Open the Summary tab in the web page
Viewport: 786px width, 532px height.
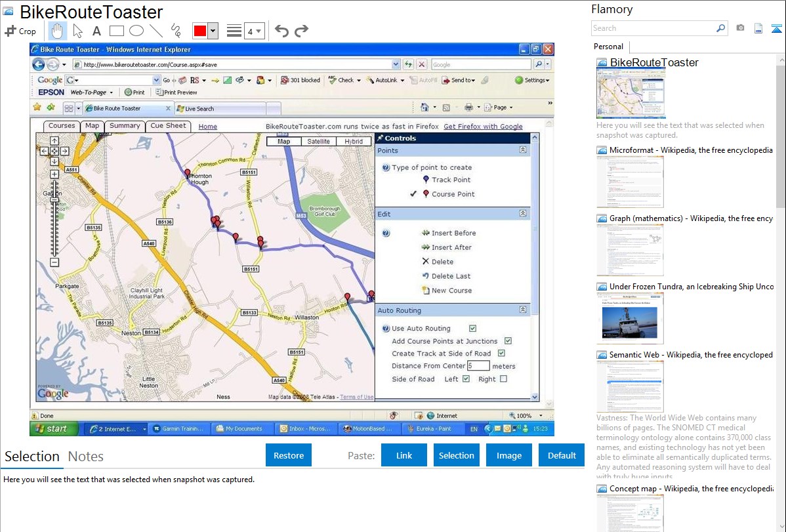[x=125, y=126]
